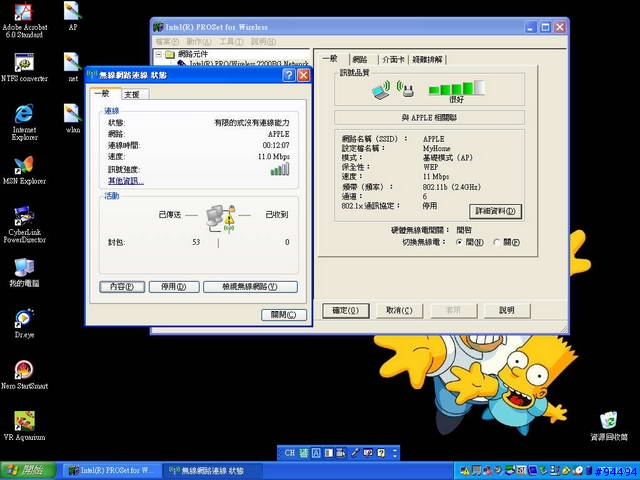The width and height of the screenshot is (640, 480).
Task: Click the signal quality green bar meter
Action: [456, 88]
